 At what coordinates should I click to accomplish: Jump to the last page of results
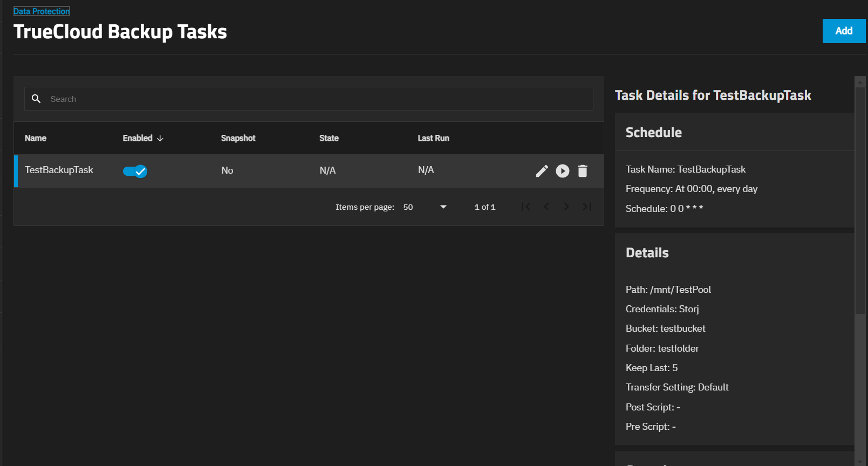pos(587,207)
